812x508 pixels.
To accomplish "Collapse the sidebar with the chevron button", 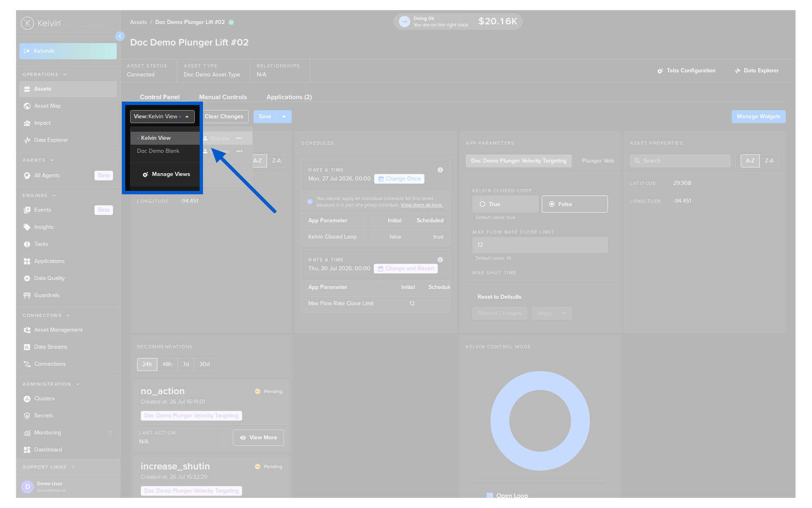I will click(x=120, y=36).
